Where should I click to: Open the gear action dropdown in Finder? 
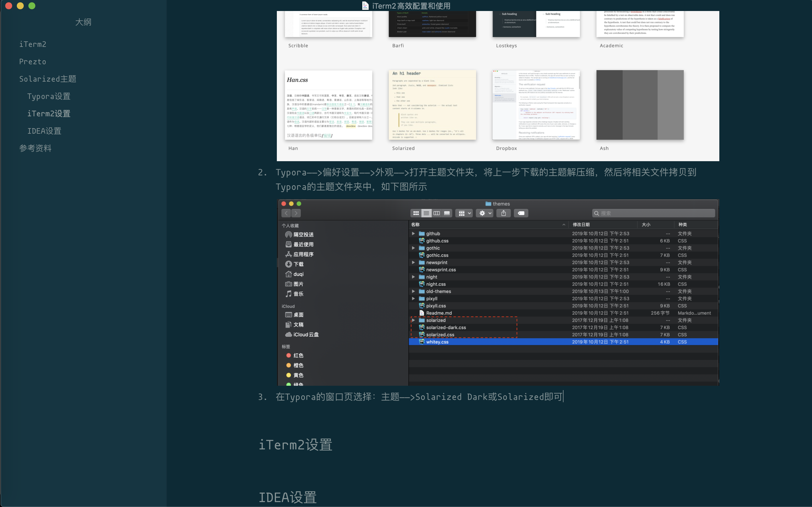485,213
